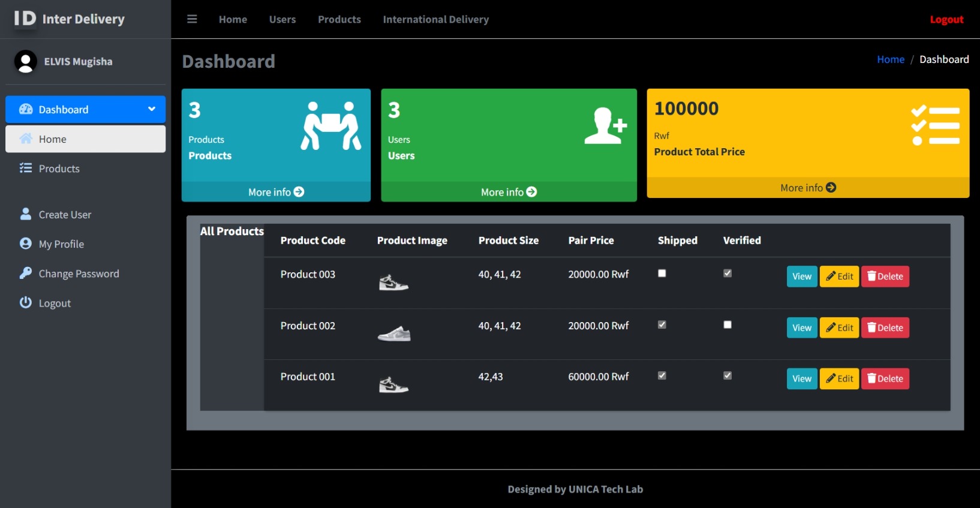980x508 pixels.
Task: Click the Product Size column header
Action: point(509,240)
